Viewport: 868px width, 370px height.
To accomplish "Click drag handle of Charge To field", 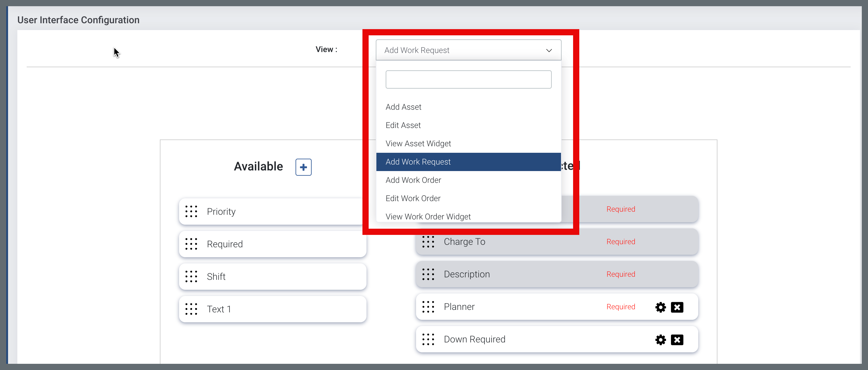I will tap(428, 242).
